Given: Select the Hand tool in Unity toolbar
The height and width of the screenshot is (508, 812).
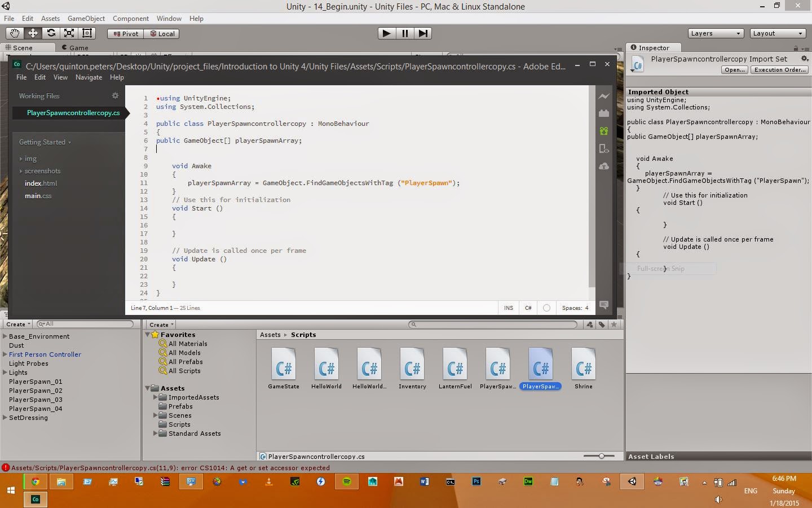Looking at the screenshot, I should (x=15, y=33).
